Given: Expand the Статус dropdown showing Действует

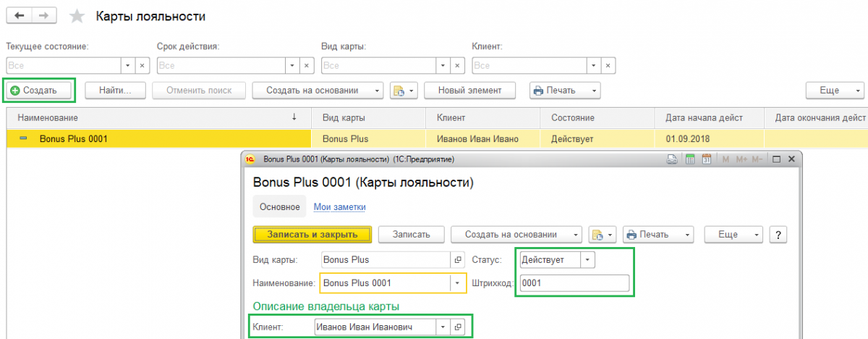Looking at the screenshot, I should pos(588,259).
